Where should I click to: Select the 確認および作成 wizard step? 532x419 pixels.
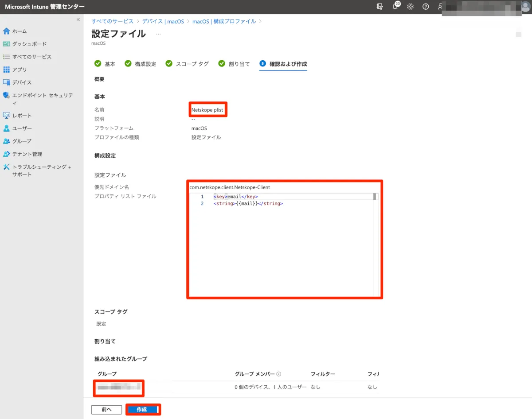tap(283, 64)
